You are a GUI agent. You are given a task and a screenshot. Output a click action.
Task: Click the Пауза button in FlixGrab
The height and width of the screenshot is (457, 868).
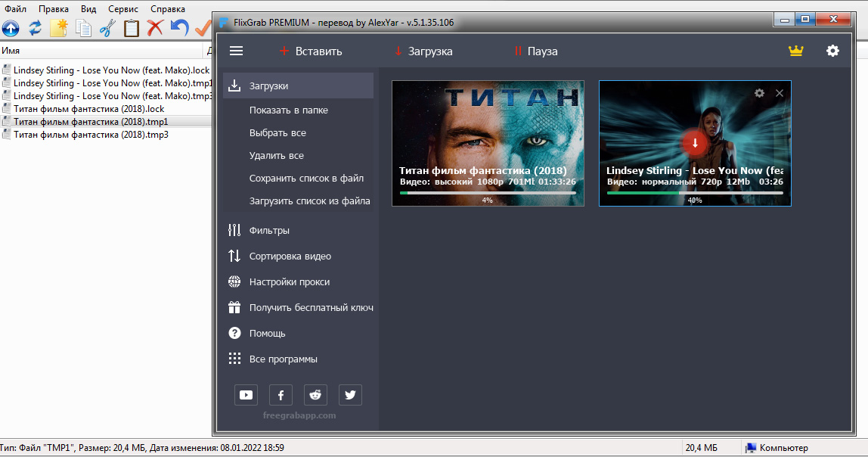click(536, 51)
